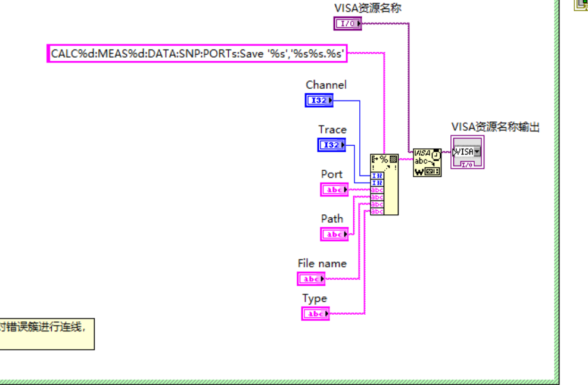The height and width of the screenshot is (385, 588).
Task: Click the Channel label text
Action: (326, 85)
